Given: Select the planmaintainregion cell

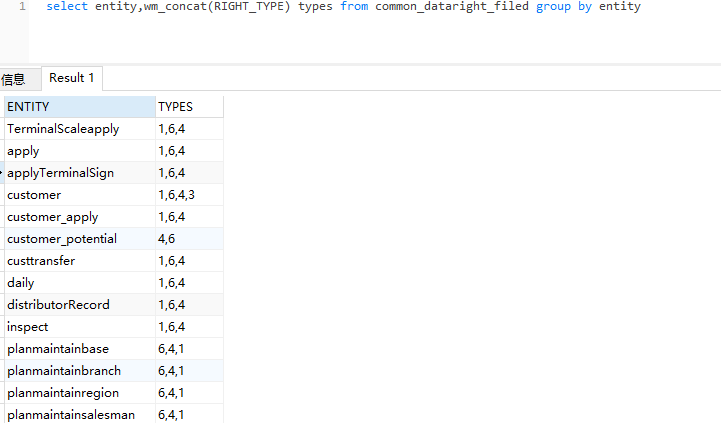Looking at the screenshot, I should pos(80,393).
